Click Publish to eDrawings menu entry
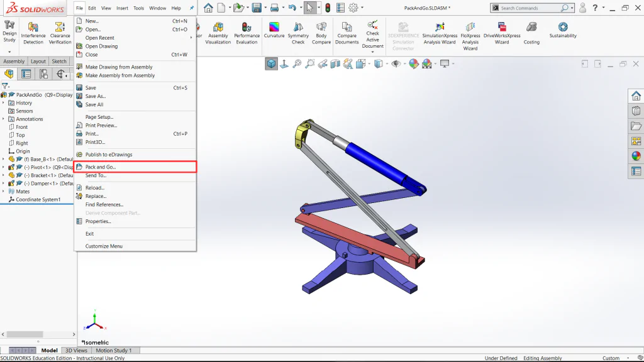The image size is (644, 362). coord(135,155)
